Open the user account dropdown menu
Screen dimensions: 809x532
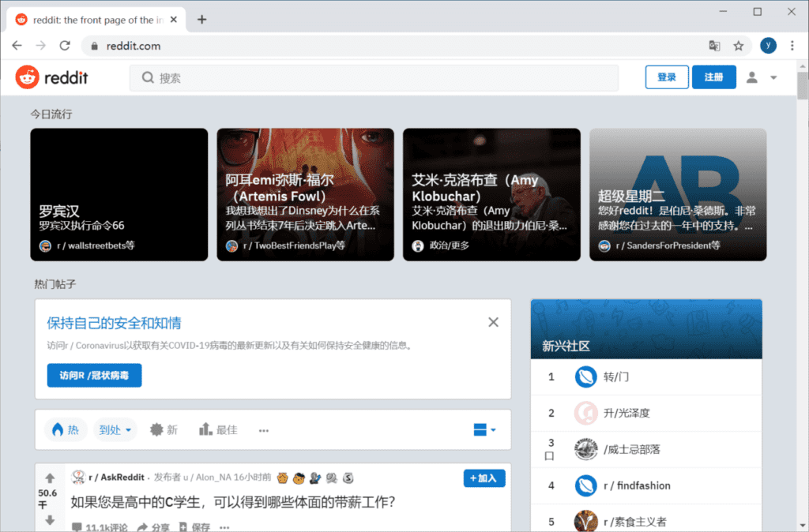pyautogui.click(x=762, y=77)
